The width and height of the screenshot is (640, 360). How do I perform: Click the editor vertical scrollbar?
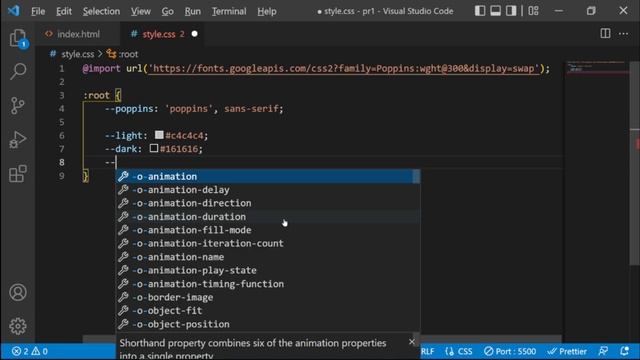(x=634, y=163)
